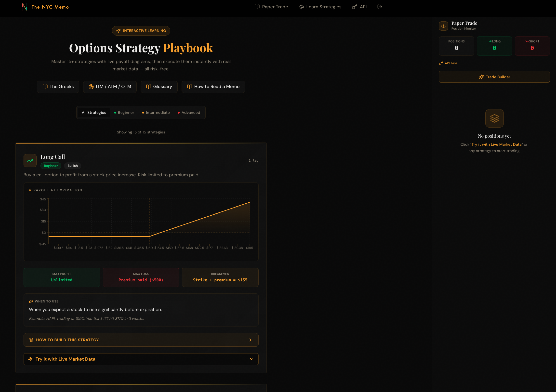Image resolution: width=556 pixels, height=392 pixels.
Task: Filter strategies by Intermediate
Action: tap(156, 113)
